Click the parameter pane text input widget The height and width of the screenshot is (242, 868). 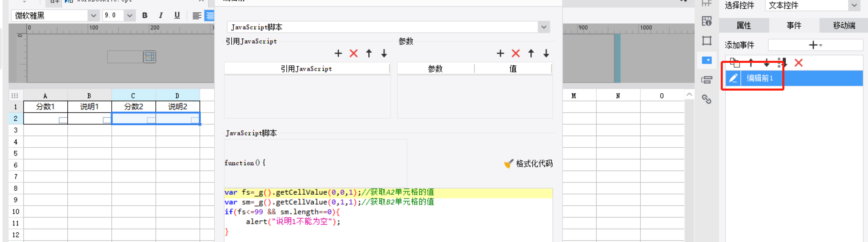125,57
